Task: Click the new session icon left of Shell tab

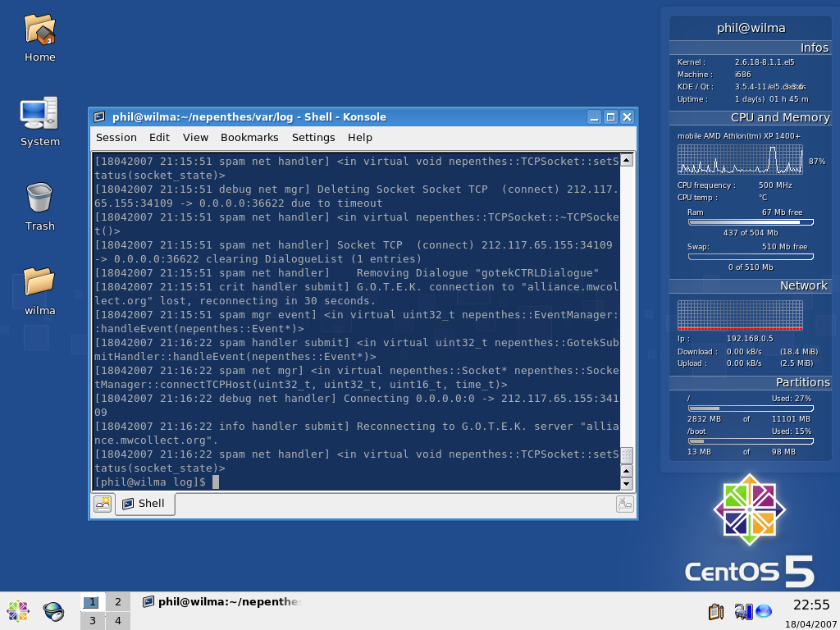Action: pos(103,504)
